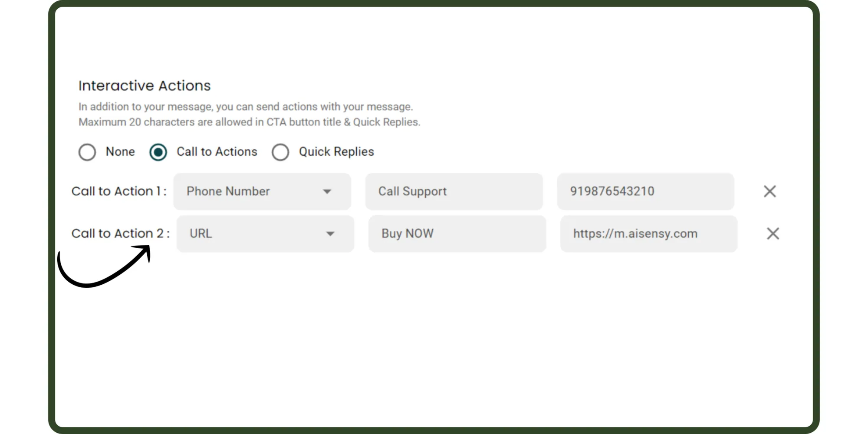Click the Interactive Actions heading

click(x=145, y=85)
